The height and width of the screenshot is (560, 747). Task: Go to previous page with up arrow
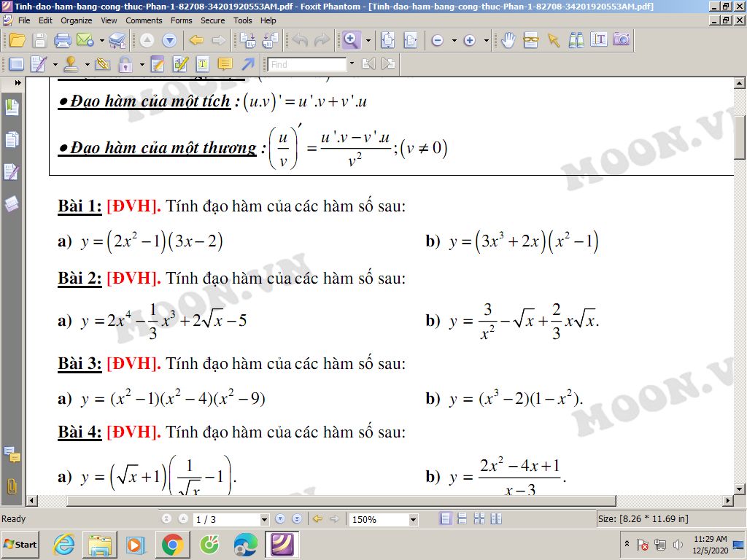147,41
